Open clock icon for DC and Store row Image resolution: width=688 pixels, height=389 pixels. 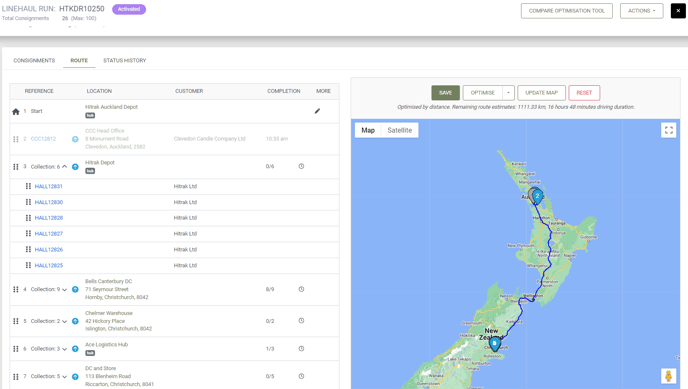(301, 376)
